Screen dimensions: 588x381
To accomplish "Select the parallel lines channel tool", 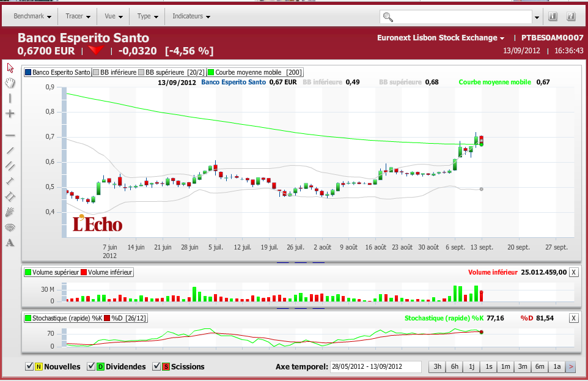I will click(10, 166).
